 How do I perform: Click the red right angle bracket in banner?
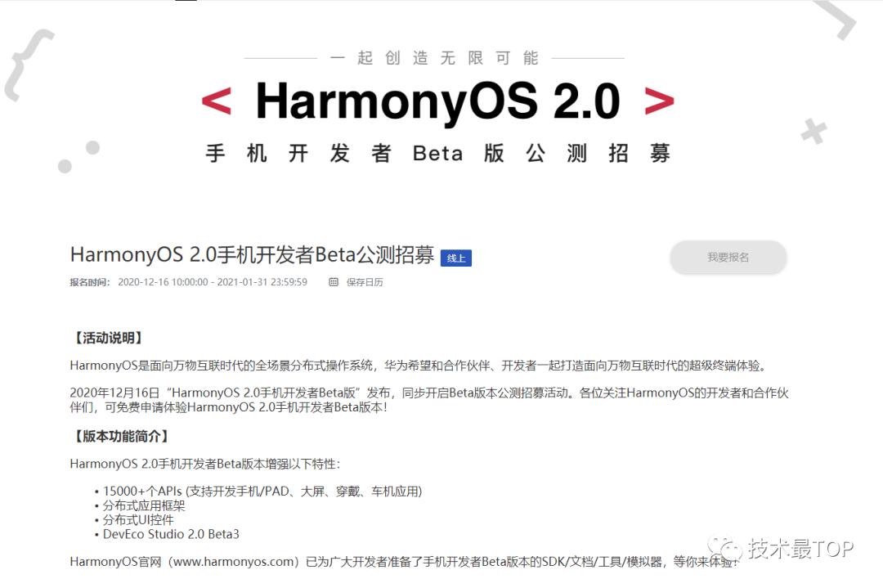pyautogui.click(x=660, y=101)
